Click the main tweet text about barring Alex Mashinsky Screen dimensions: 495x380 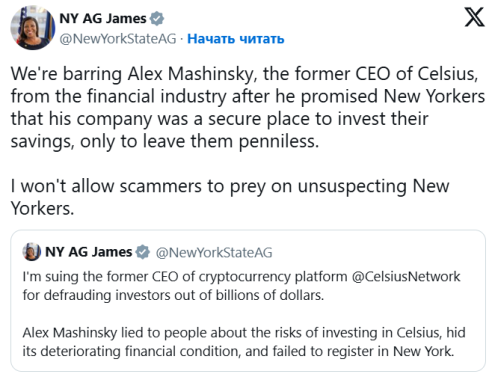tap(248, 107)
